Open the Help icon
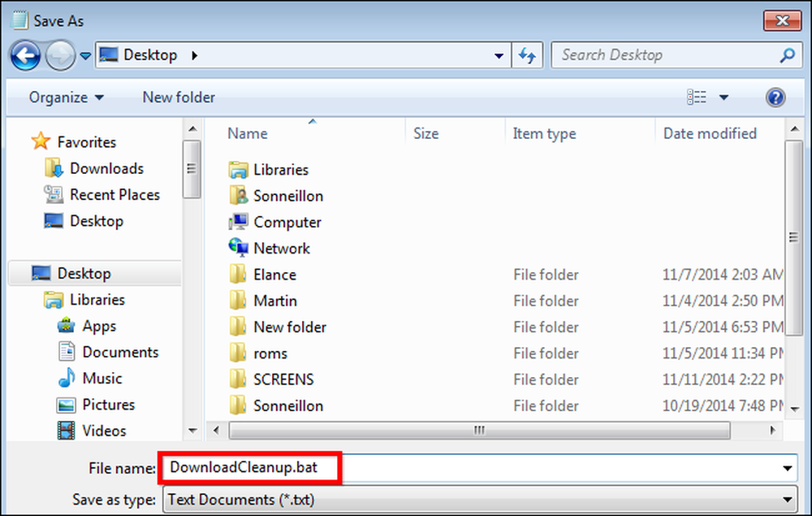The width and height of the screenshot is (812, 516). coord(775,98)
